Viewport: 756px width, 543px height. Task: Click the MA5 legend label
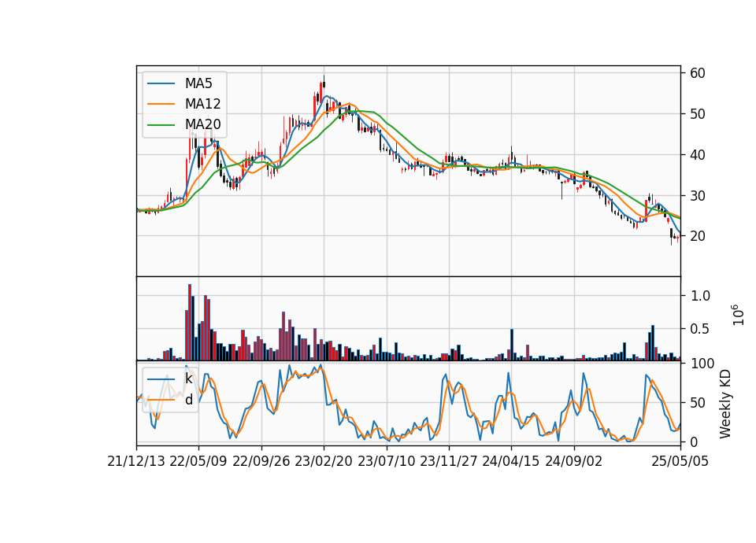click(198, 83)
